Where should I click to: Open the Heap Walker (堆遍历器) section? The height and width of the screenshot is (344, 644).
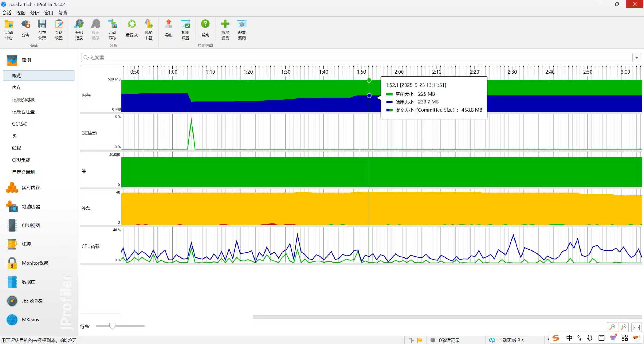pos(31,206)
